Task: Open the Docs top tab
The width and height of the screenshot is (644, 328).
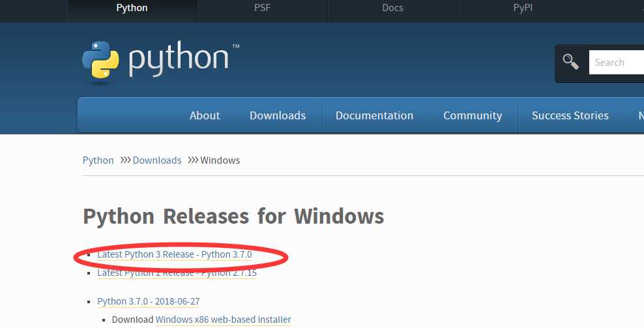Action: pyautogui.click(x=392, y=8)
